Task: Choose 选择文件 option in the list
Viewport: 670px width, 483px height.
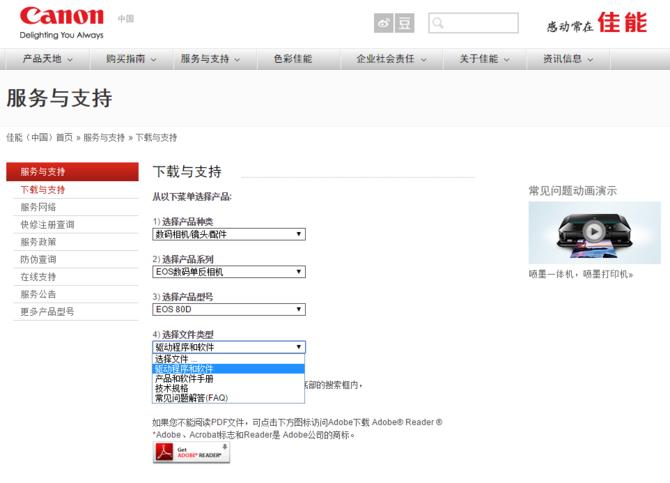Action: point(229,359)
